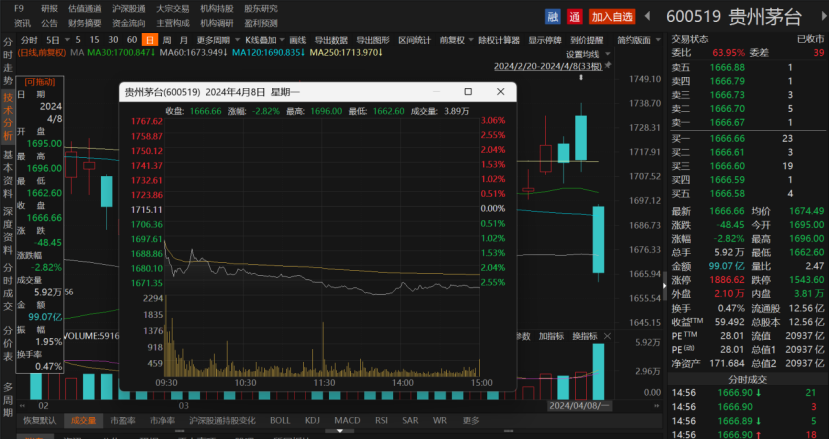Open the 设置均线 moving average dropdown

click(x=608, y=54)
